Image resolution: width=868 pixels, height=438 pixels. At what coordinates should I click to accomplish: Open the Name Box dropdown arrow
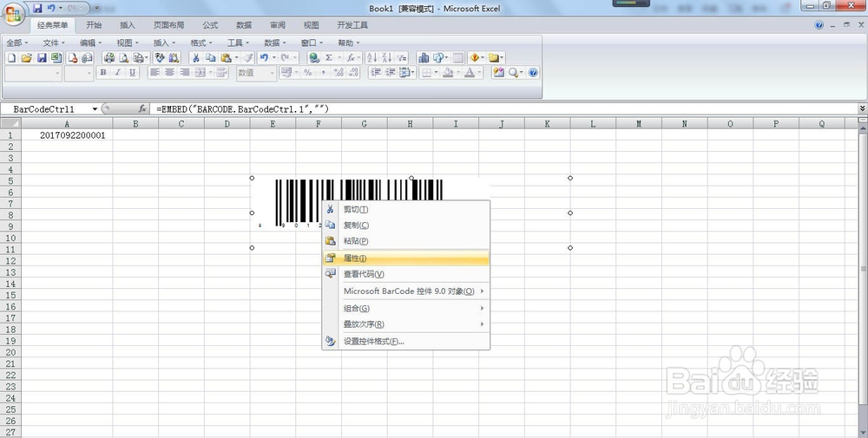(x=95, y=109)
